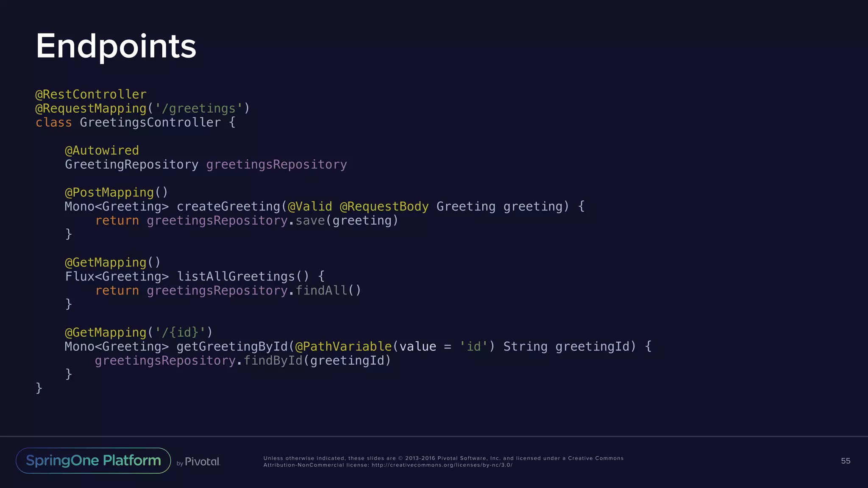Click the listAllGreetings method name
The height and width of the screenshot is (488, 868).
236,277
